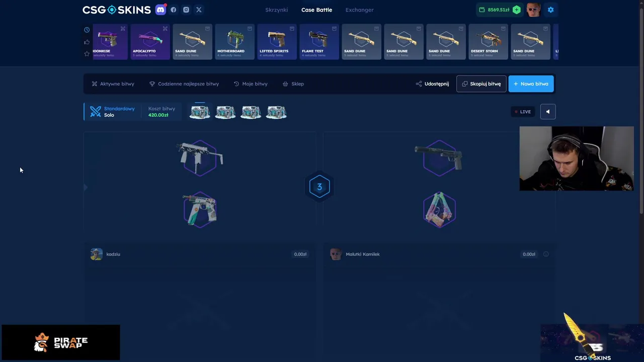Viewport: 644px width, 362px height.
Task: Click Malutki Kamilek's player avatar
Action: pos(336,254)
